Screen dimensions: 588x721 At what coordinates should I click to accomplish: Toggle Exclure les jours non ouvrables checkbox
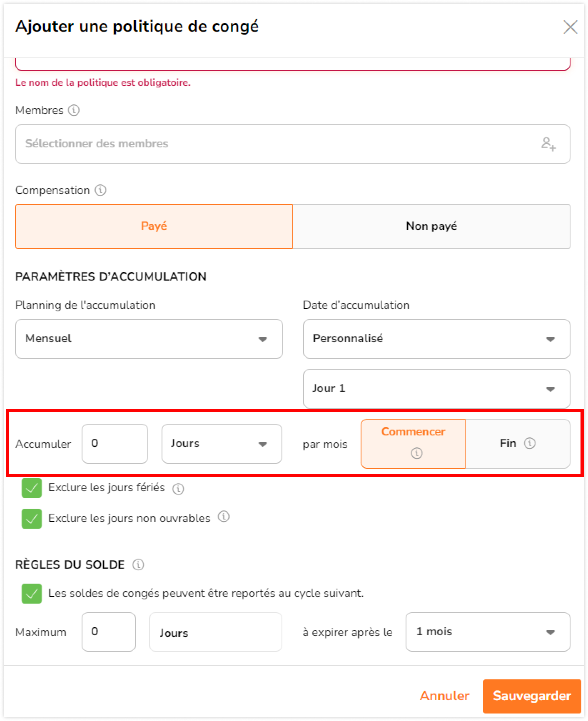(32, 519)
